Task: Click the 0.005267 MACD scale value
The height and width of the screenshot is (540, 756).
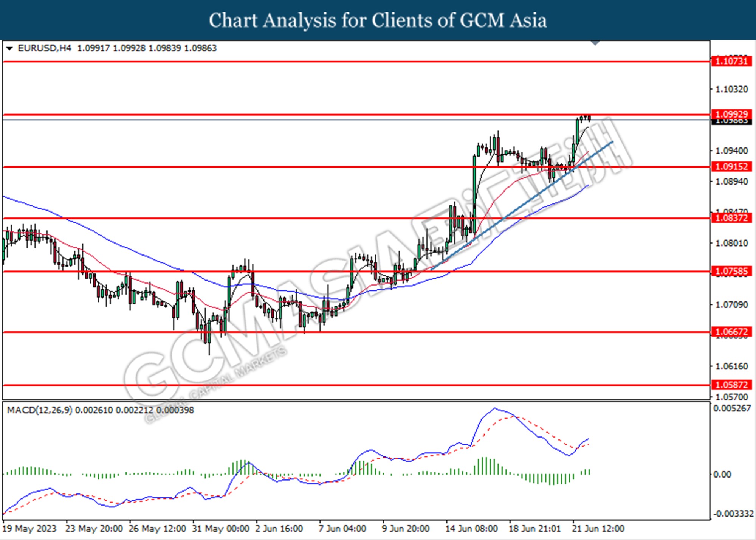Action: point(732,408)
